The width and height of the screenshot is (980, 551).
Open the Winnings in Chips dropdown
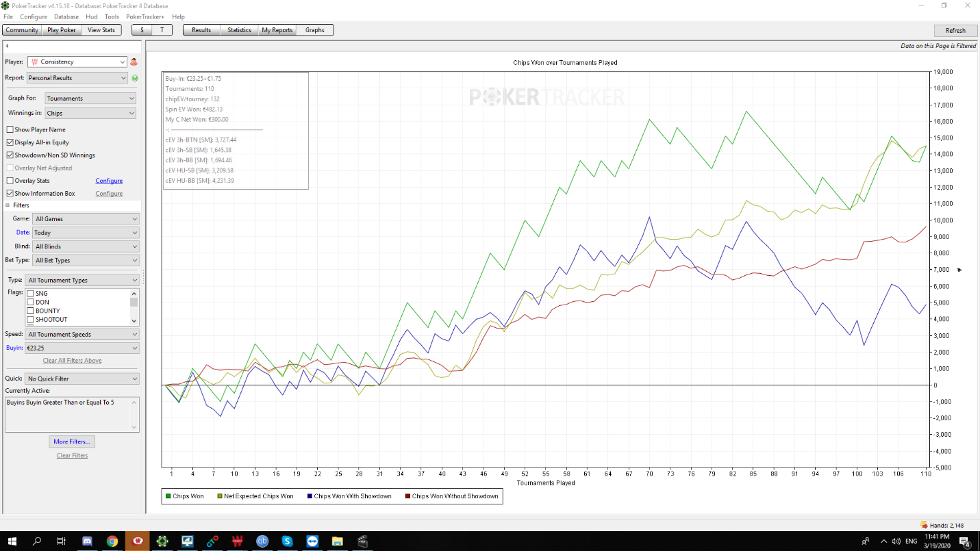[x=90, y=114]
